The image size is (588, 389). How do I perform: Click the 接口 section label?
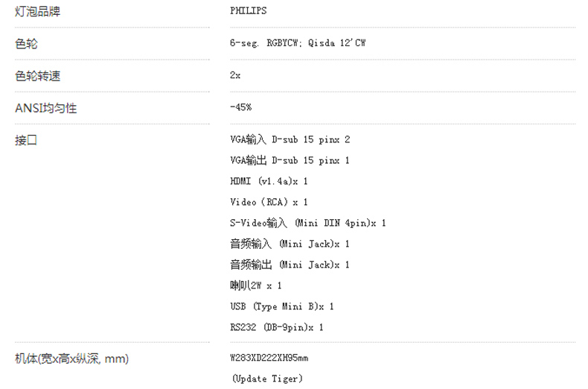26,140
